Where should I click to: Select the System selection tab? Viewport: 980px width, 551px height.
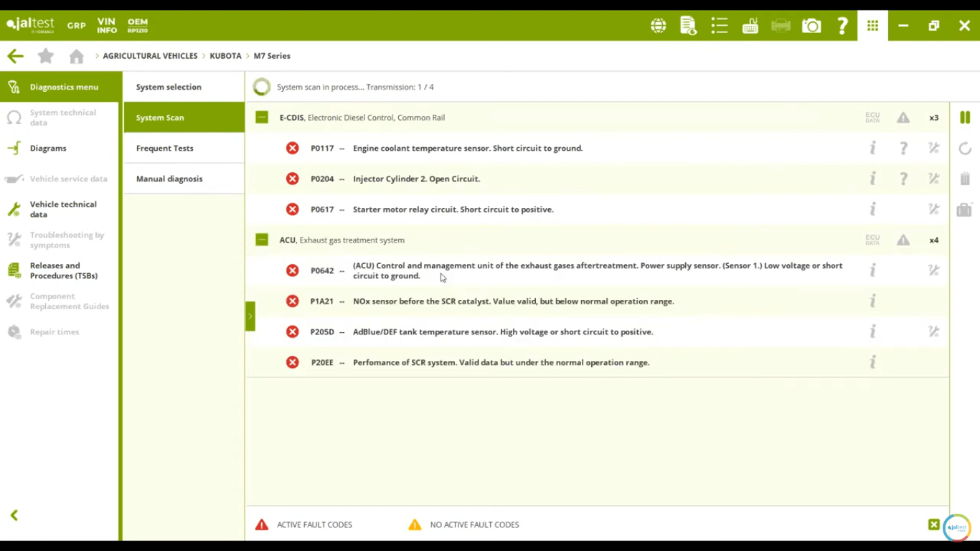pos(184,87)
